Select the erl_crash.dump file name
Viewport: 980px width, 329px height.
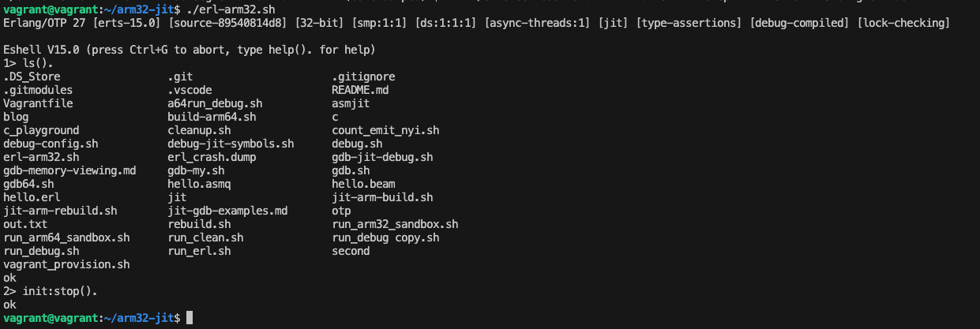tap(212, 157)
